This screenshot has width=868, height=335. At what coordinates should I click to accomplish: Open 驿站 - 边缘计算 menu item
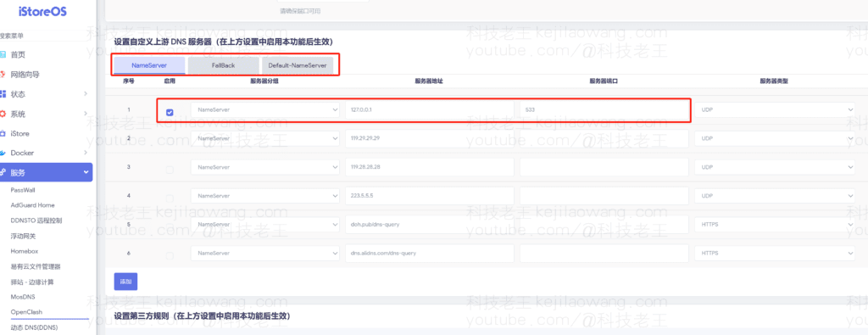tap(32, 282)
